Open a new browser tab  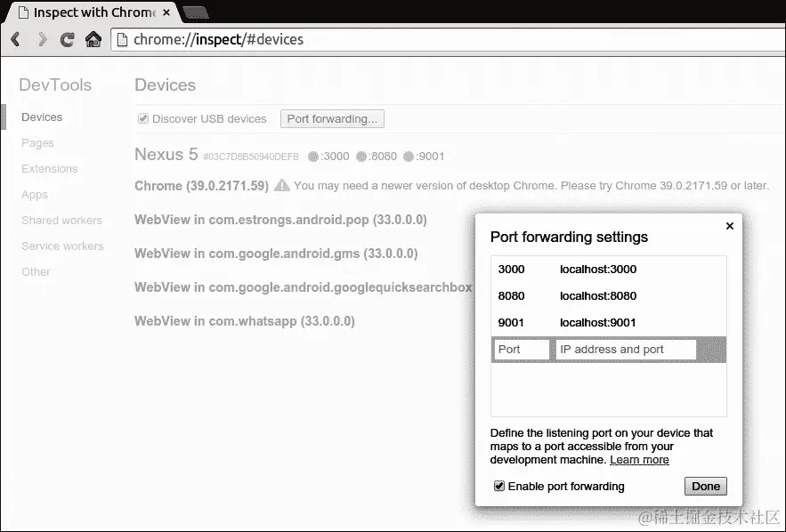pos(196,12)
